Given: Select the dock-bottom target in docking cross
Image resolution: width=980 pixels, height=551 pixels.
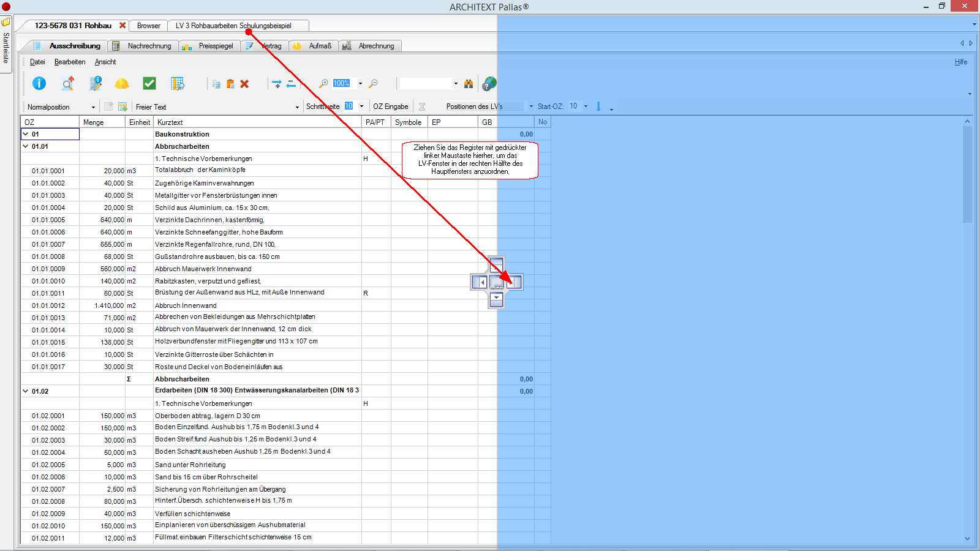Looking at the screenshot, I should tap(497, 299).
